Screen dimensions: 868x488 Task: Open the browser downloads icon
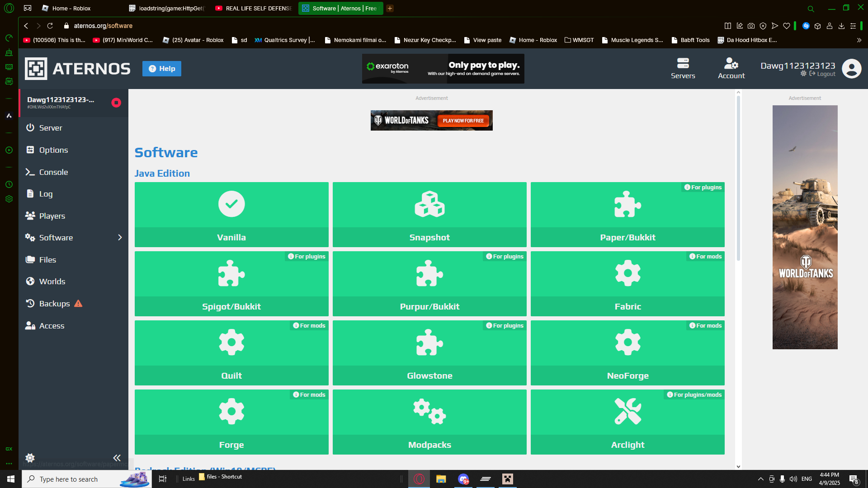(x=841, y=26)
